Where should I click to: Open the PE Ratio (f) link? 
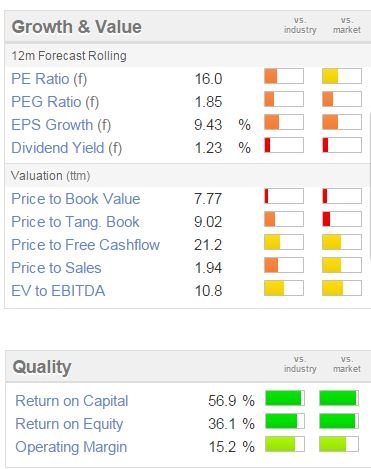tap(49, 79)
